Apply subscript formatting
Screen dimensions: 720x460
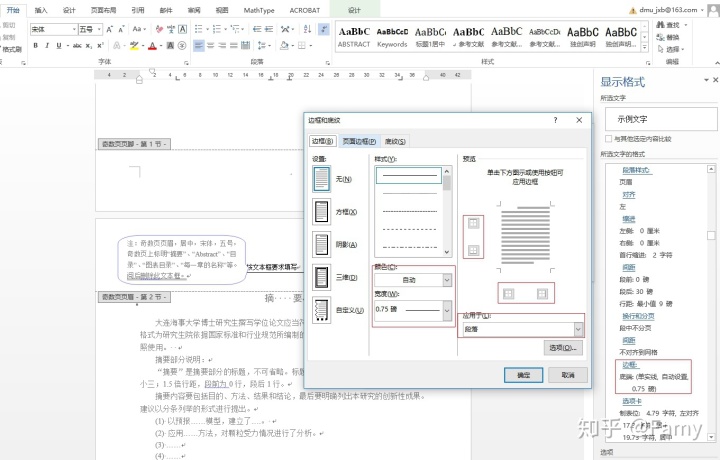coord(89,45)
